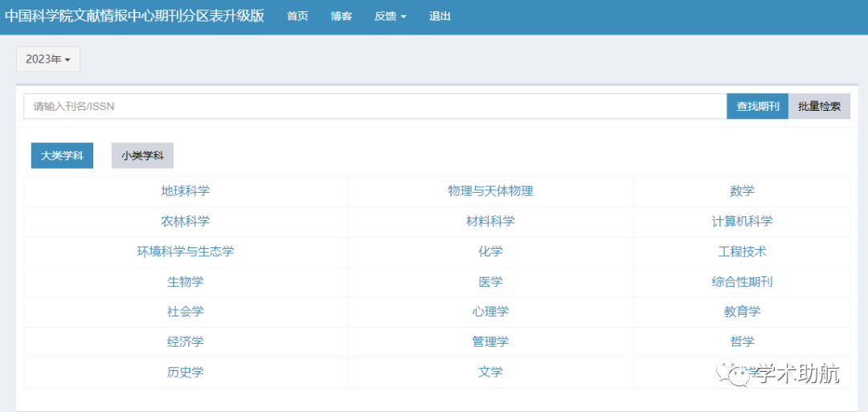The width and height of the screenshot is (868, 412).
Task: Open the 环境科学与生态学 category
Action: 185,251
